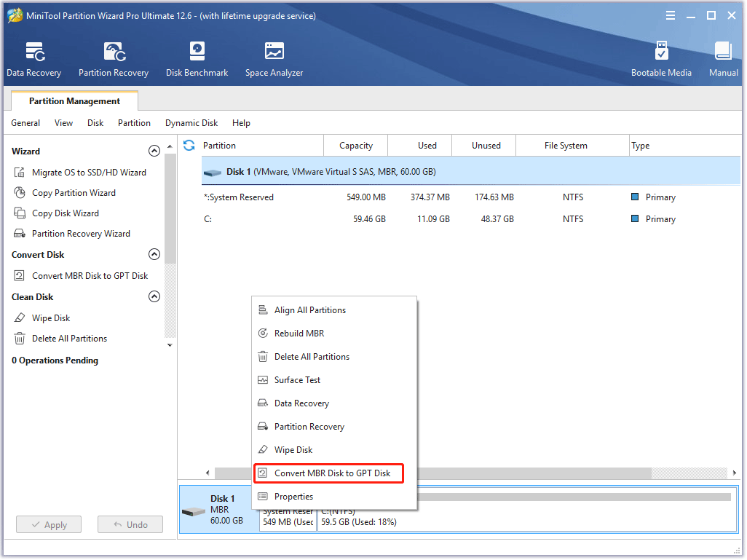The height and width of the screenshot is (560, 747).
Task: Choose Wipe Disk from the context menu
Action: (x=334, y=450)
